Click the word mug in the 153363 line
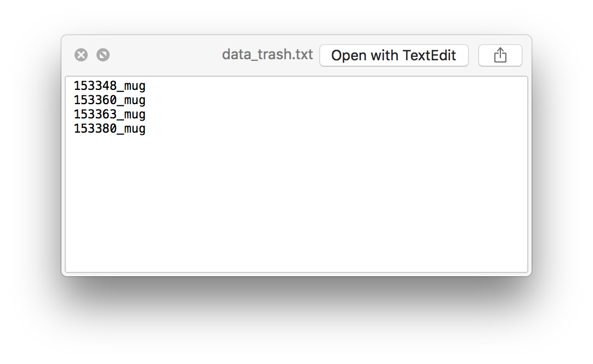Viewport: 593px width, 364px height. click(x=135, y=116)
